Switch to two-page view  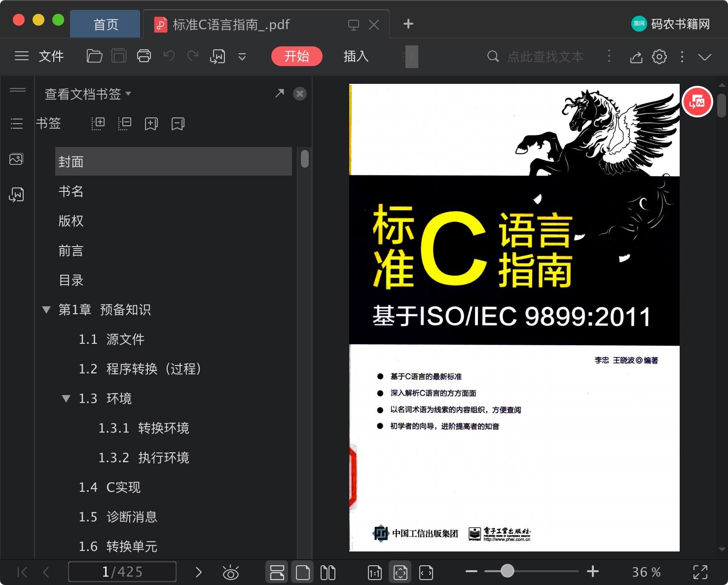pyautogui.click(x=328, y=572)
